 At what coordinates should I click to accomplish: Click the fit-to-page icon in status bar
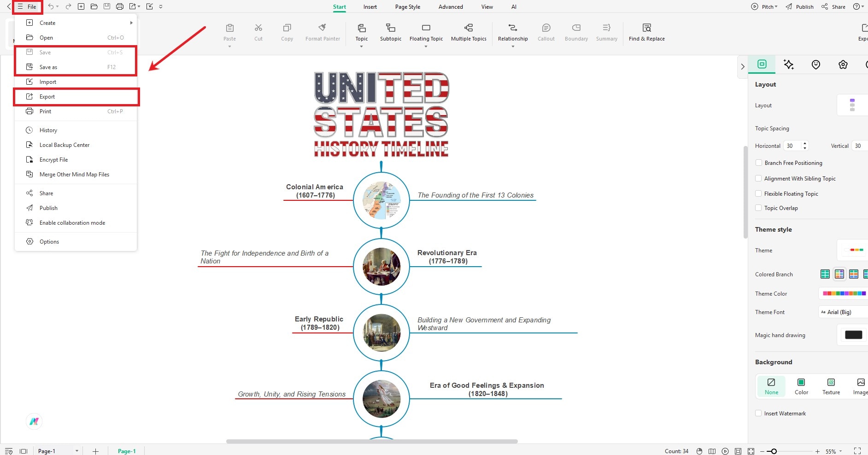pyautogui.click(x=751, y=451)
